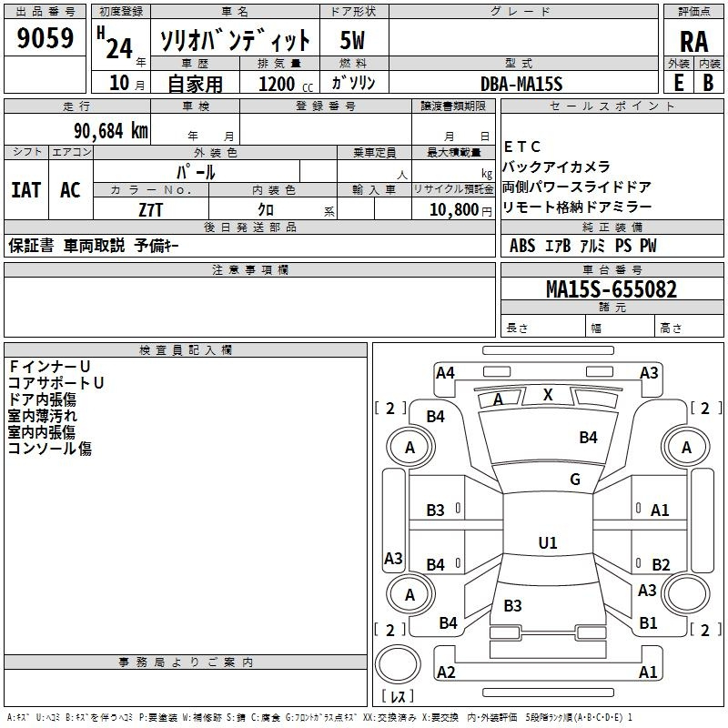
Task: Select the B2 damage mark on the diagram
Action: 661,564
